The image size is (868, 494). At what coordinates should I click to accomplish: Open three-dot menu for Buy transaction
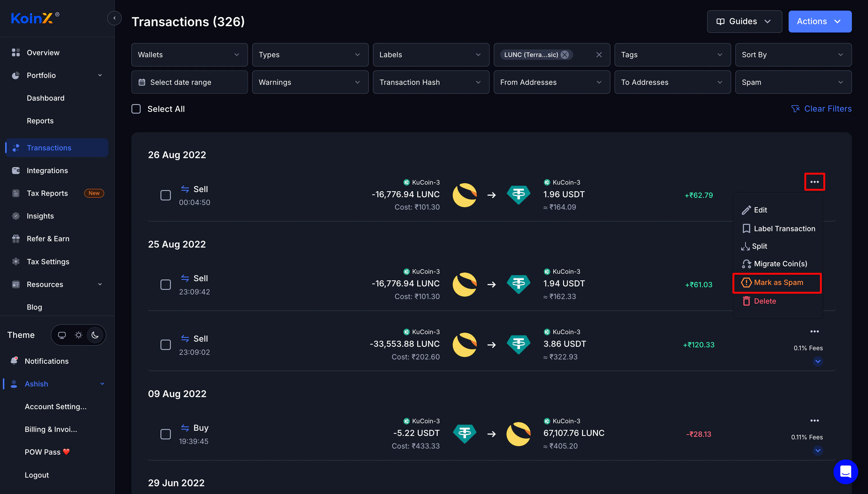tap(815, 421)
